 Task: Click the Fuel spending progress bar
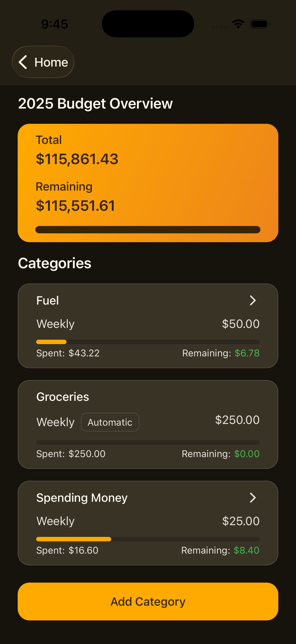click(148, 342)
